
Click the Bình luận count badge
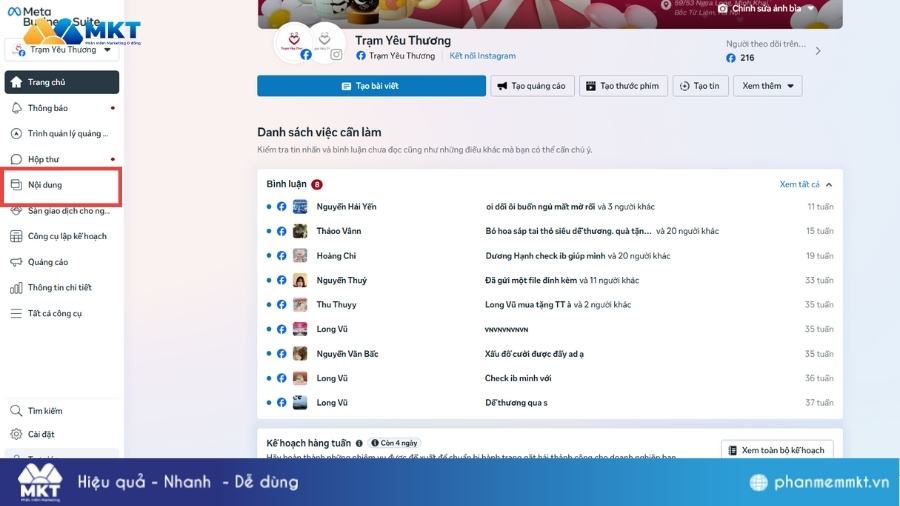(317, 184)
